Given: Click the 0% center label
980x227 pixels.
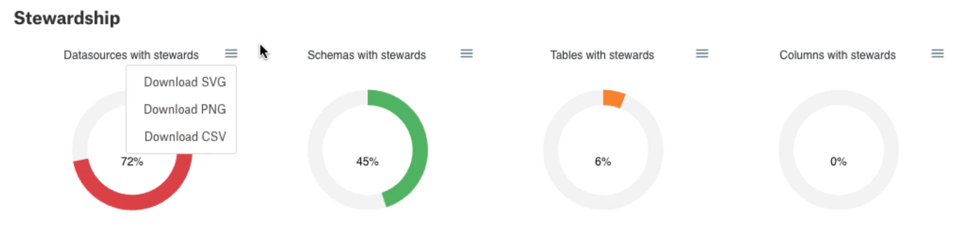Looking at the screenshot, I should (838, 162).
